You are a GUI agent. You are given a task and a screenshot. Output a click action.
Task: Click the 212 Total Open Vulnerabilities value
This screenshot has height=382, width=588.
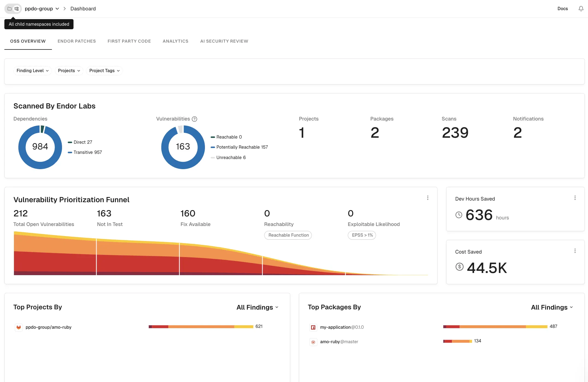tap(20, 213)
